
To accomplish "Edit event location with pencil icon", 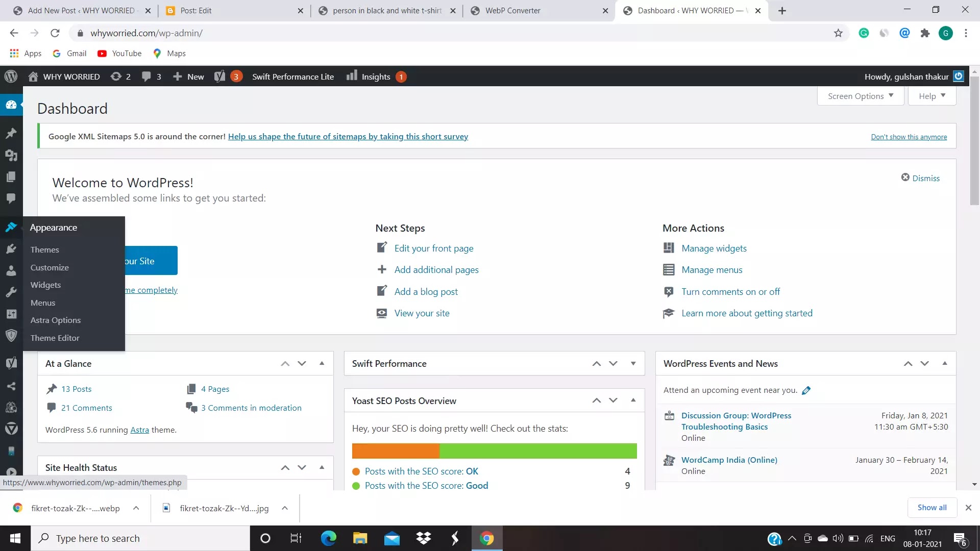I will [x=806, y=390].
